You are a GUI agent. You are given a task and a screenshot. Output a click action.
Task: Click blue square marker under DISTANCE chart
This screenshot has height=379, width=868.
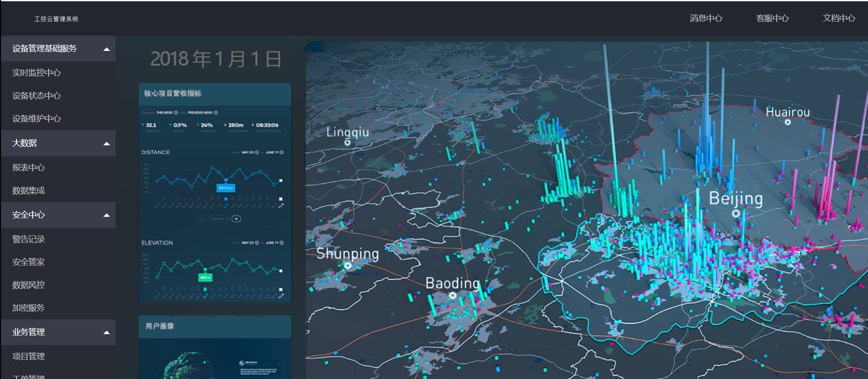click(x=226, y=199)
